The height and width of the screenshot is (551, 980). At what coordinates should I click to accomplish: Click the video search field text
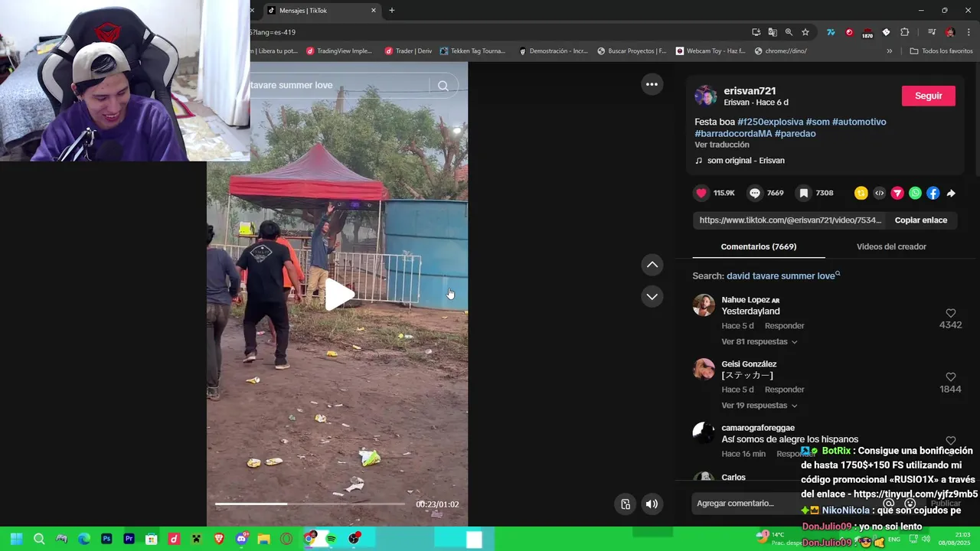(291, 85)
